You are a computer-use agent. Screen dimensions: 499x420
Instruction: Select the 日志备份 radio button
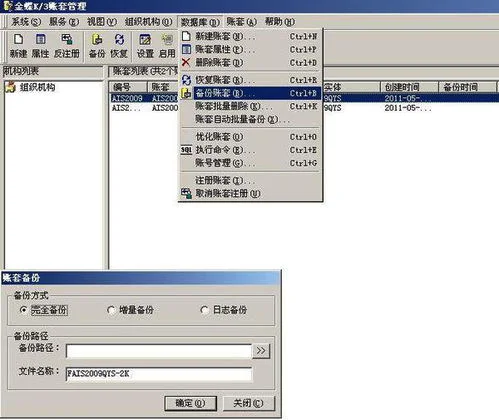204,310
